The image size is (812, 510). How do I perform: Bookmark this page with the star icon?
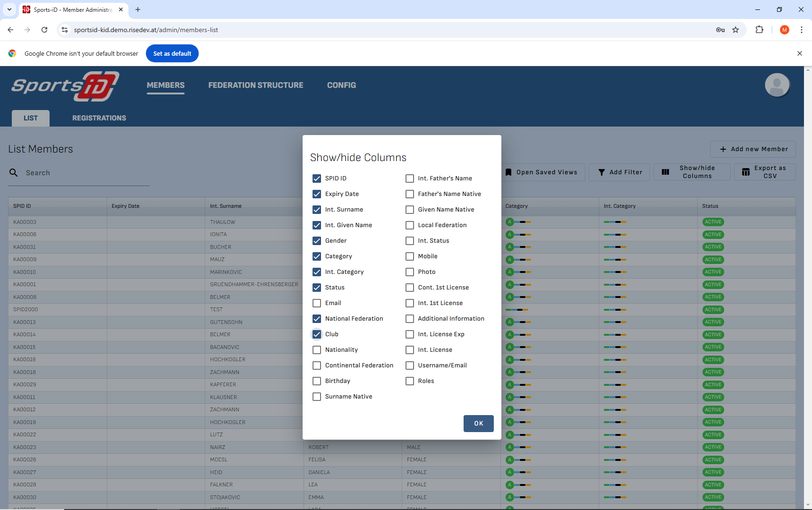coord(736,30)
